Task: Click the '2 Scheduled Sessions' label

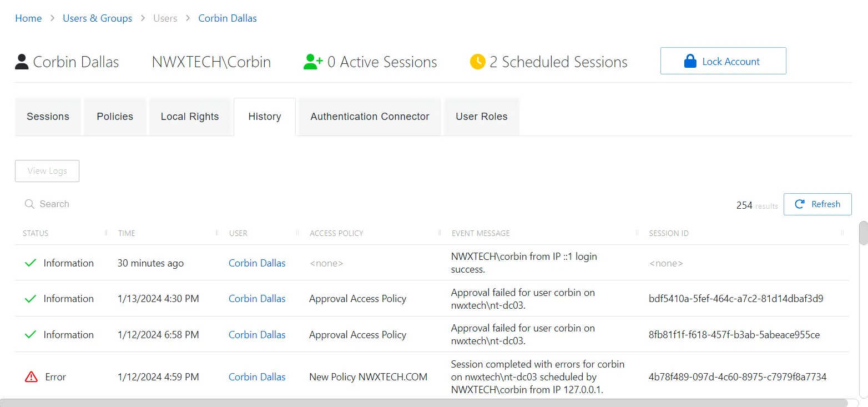Action: [x=558, y=62]
